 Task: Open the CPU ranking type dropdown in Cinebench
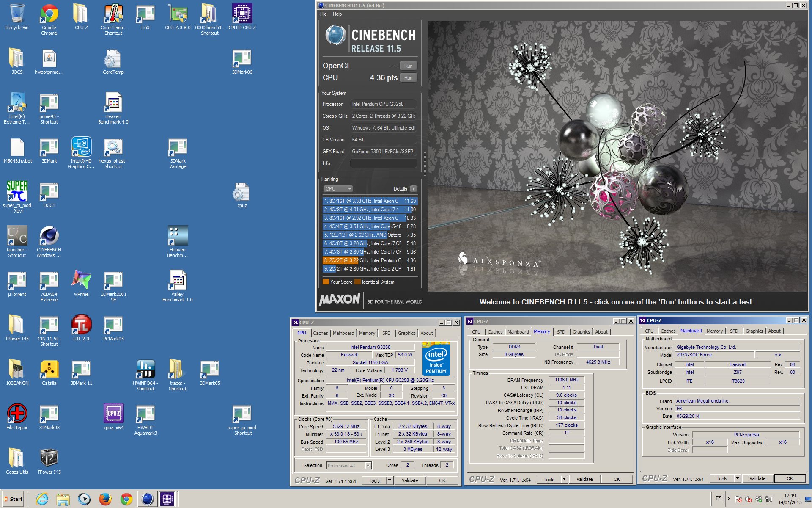pos(338,189)
